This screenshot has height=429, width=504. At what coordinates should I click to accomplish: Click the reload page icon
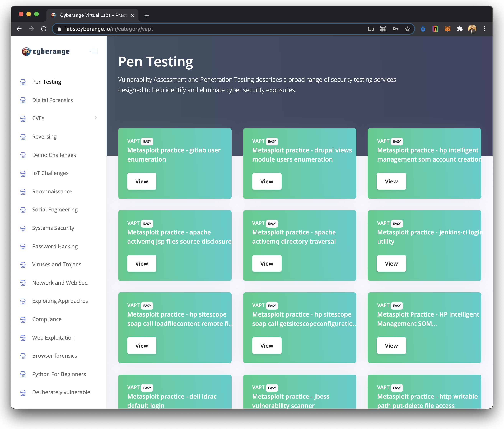[x=44, y=29]
